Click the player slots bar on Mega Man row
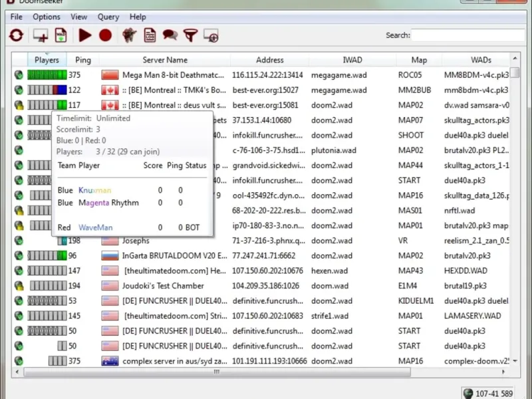This screenshot has width=532, height=399. 47,74
